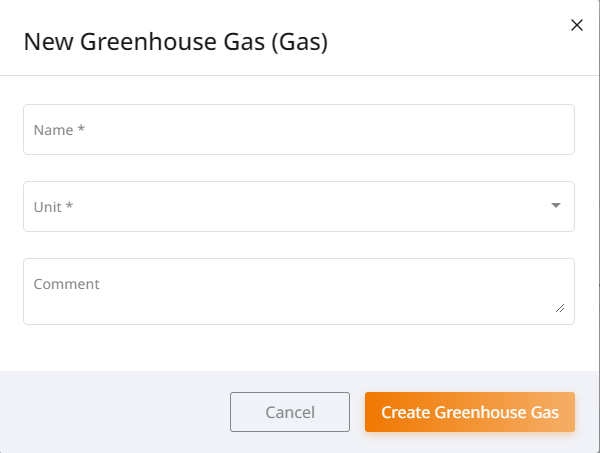This screenshot has width=600, height=453.
Task: Click the Comment placeholder label
Action: point(66,284)
